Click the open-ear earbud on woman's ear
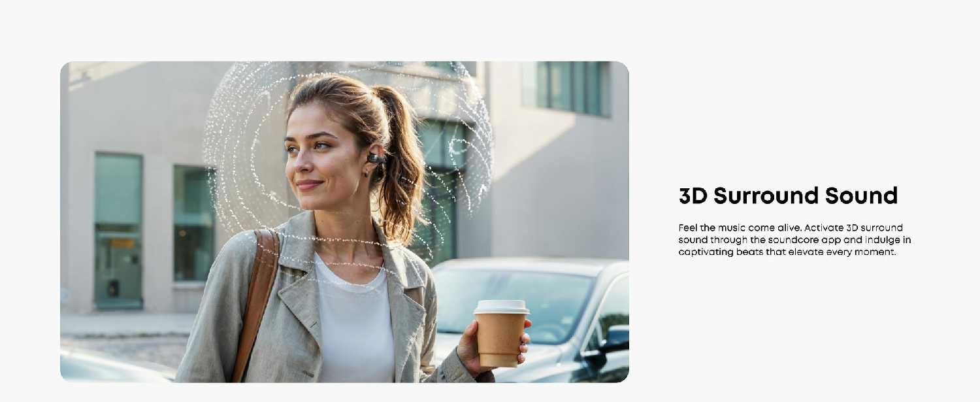 (x=376, y=158)
